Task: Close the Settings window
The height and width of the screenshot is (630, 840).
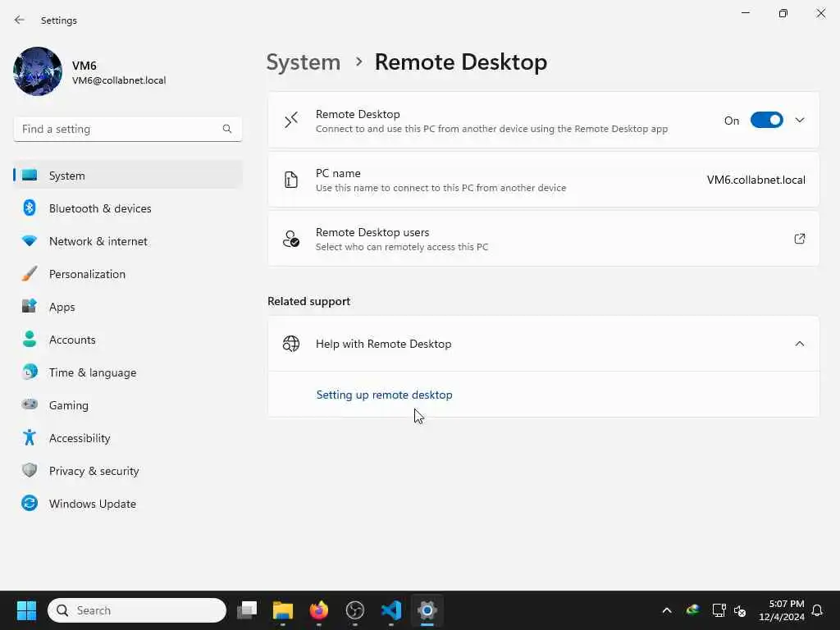Action: [x=820, y=13]
